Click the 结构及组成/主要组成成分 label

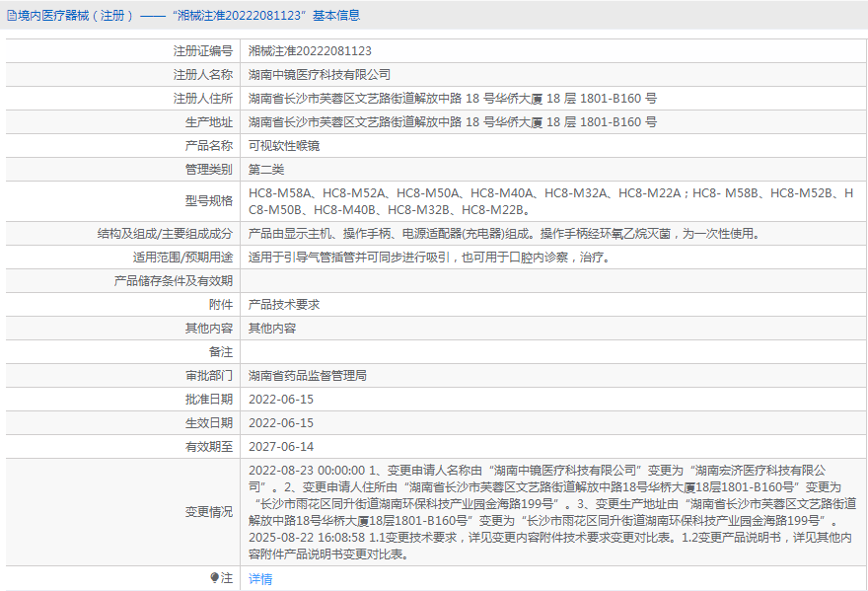pyautogui.click(x=165, y=233)
